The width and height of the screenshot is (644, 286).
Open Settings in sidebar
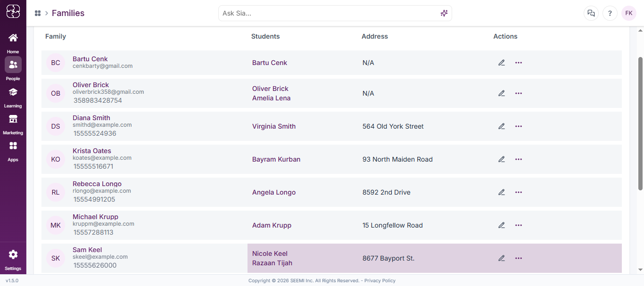click(x=13, y=260)
